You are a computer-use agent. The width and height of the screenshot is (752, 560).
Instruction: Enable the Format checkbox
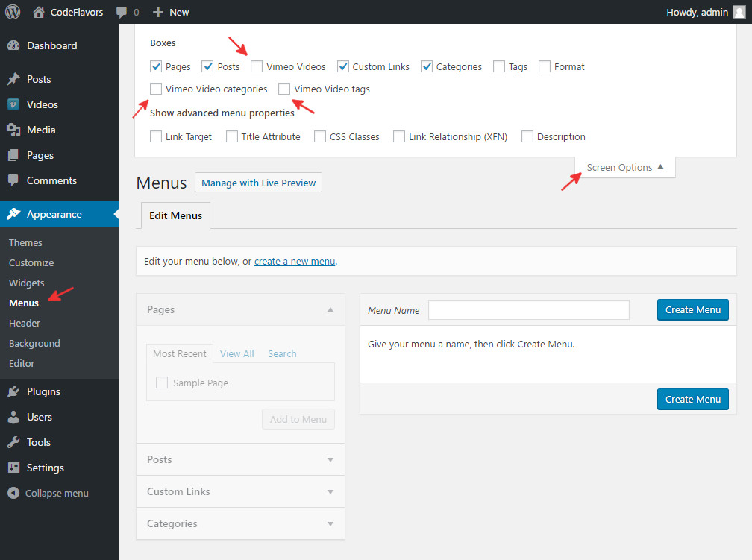545,66
